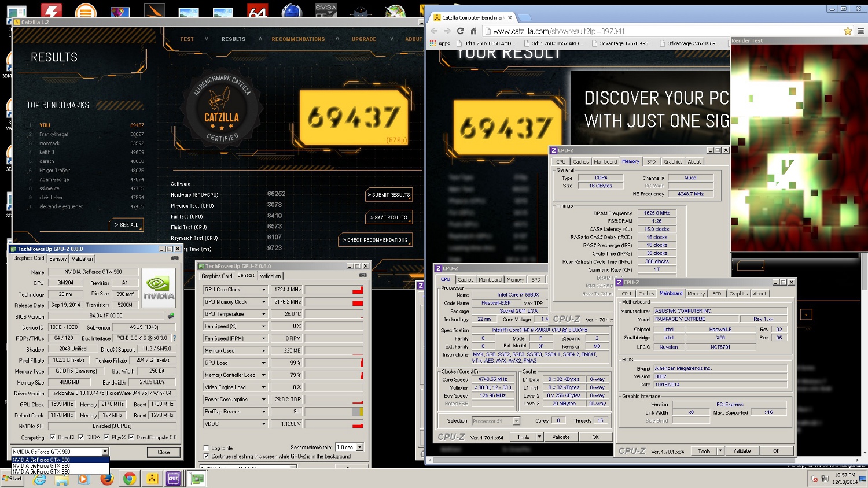Image resolution: width=868 pixels, height=488 pixels.
Task: Open the TEST menu in Catzilla
Action: click(x=187, y=39)
